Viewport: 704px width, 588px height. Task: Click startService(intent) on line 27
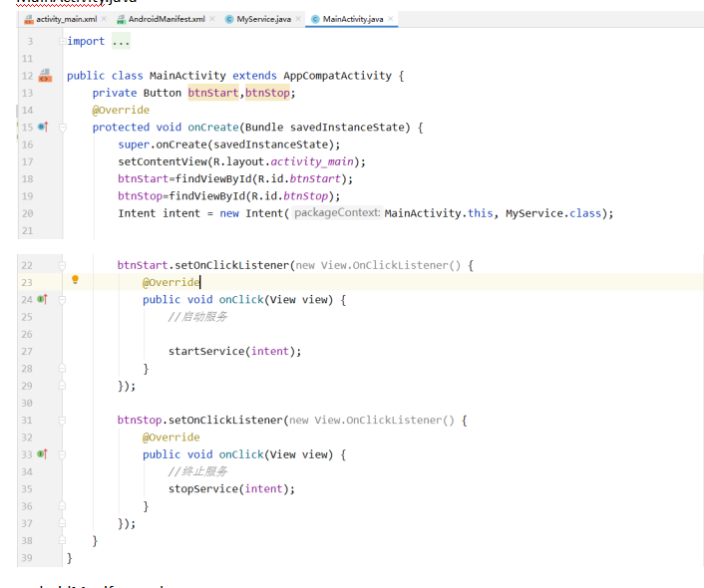tap(234, 351)
